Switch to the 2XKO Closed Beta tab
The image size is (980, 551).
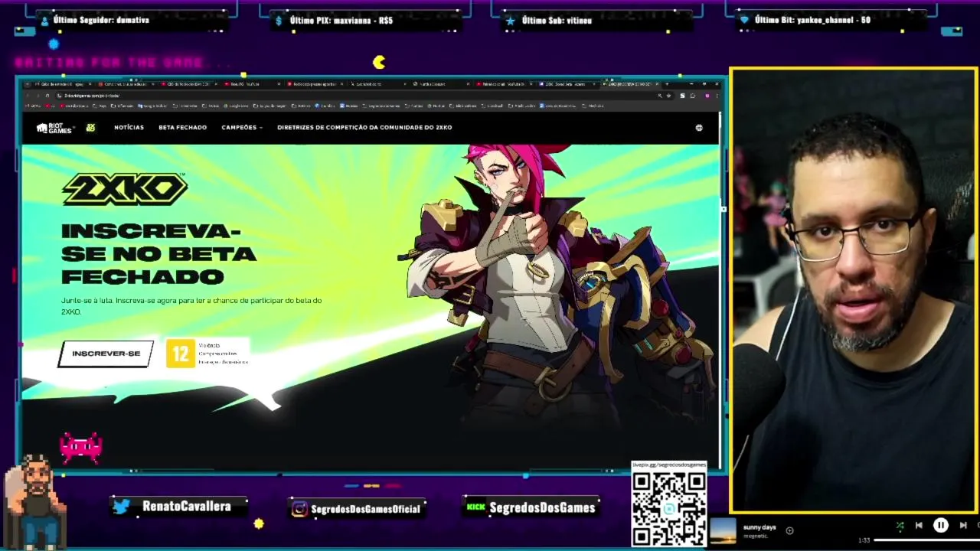pos(568,84)
